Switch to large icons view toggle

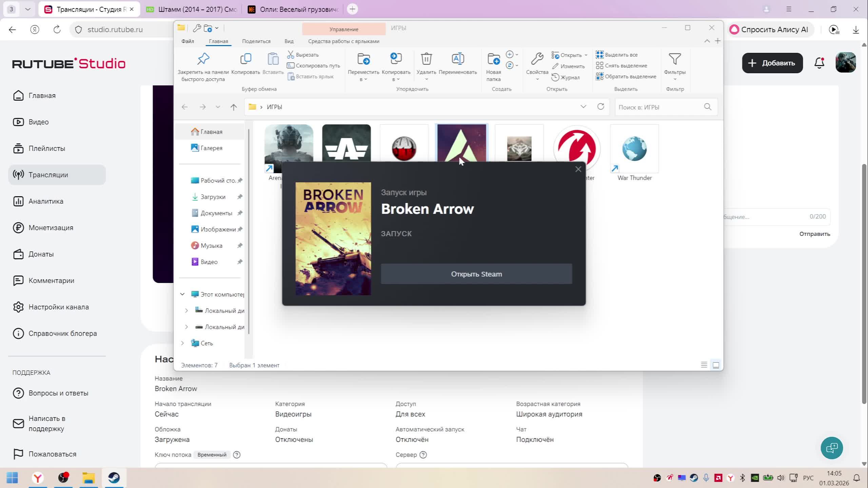[x=716, y=365]
